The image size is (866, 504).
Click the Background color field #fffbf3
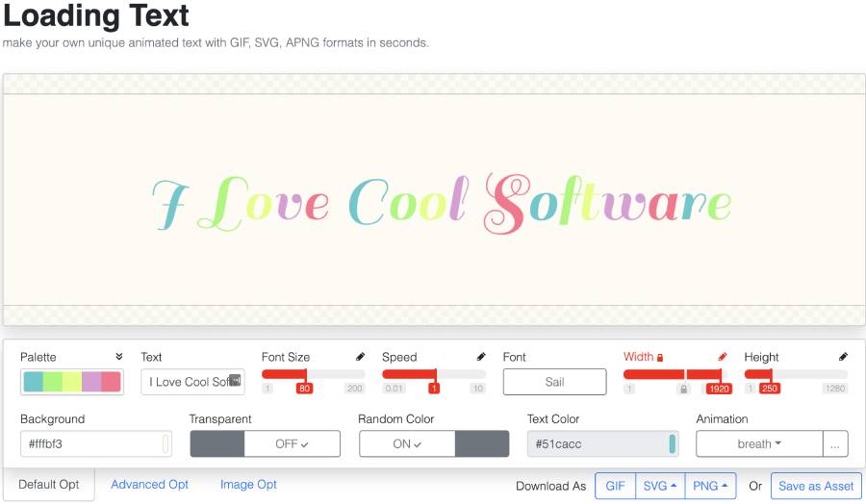coord(96,443)
